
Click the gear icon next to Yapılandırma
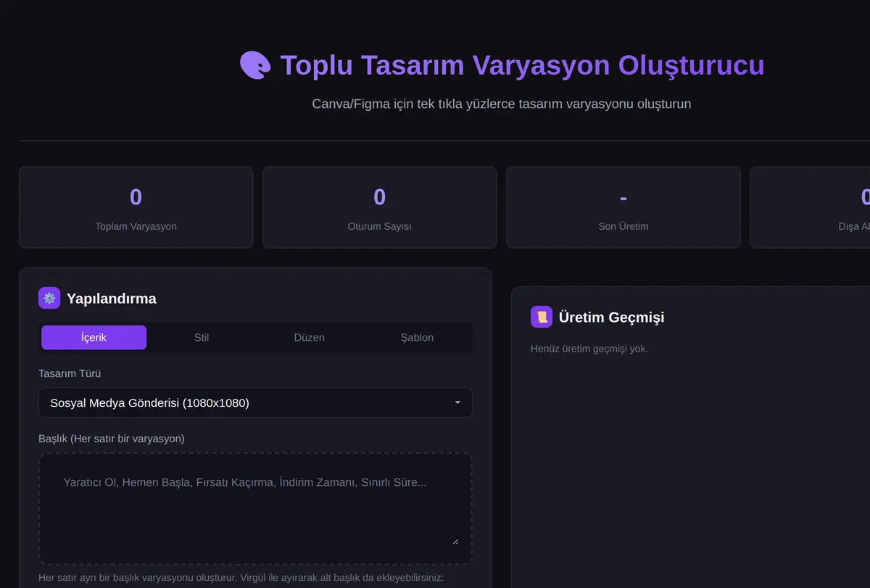[49, 298]
